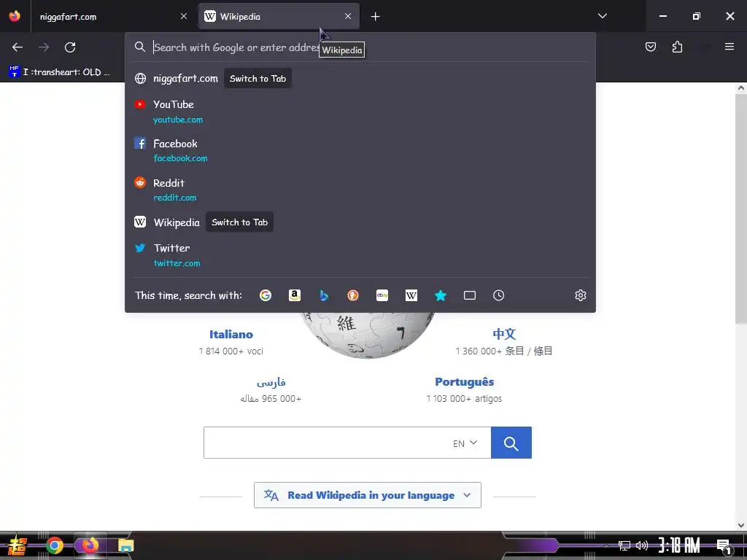This screenshot has height=560, width=747.
Task: Close the first tab via its X
Action: point(184,16)
